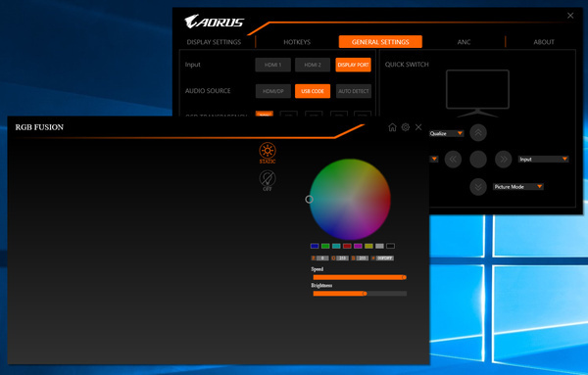This screenshot has height=375, width=588.
Task: Open RGB Fusion settings gear icon
Action: coord(406,127)
